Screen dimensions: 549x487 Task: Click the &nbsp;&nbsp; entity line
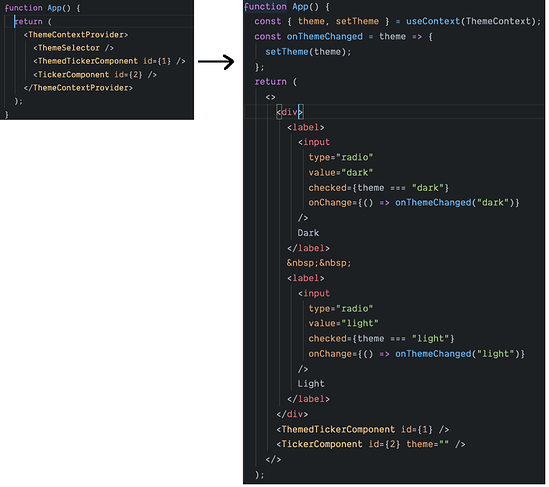tap(319, 263)
